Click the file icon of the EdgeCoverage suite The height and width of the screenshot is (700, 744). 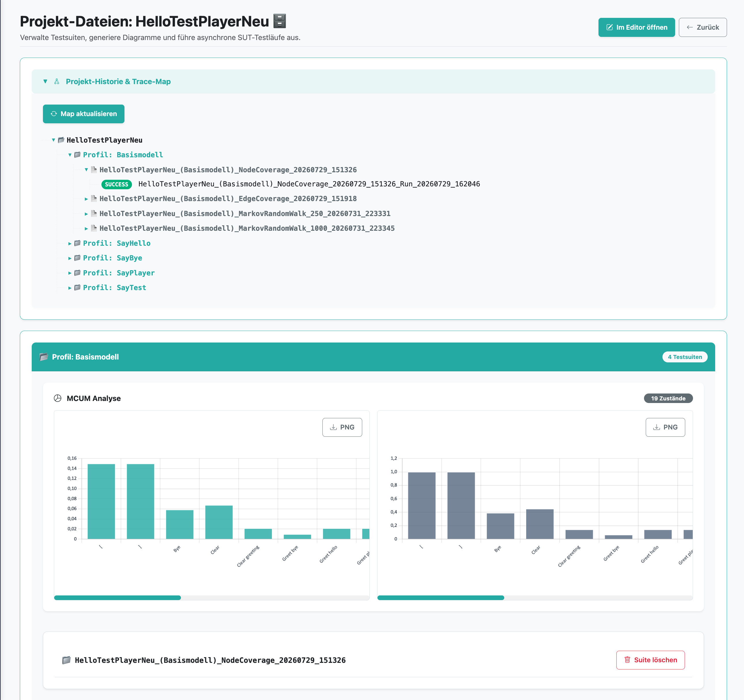click(94, 198)
